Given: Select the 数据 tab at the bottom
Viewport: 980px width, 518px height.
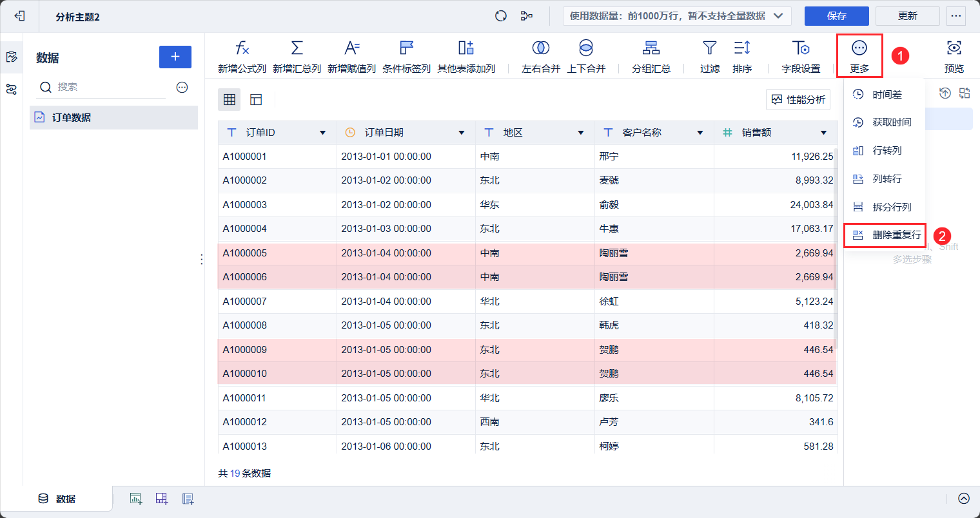Looking at the screenshot, I should [x=57, y=499].
